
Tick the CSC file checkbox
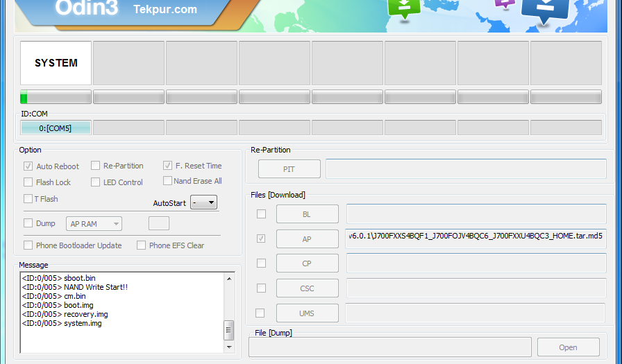pos(261,288)
